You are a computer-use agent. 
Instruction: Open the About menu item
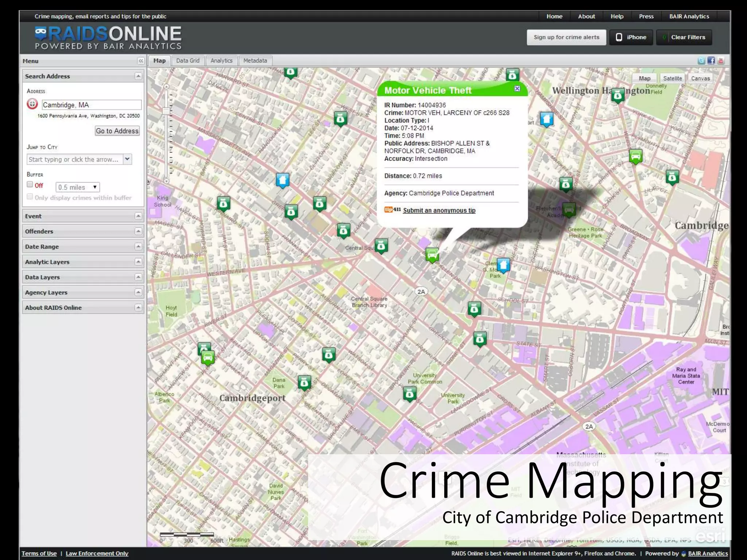click(x=587, y=16)
